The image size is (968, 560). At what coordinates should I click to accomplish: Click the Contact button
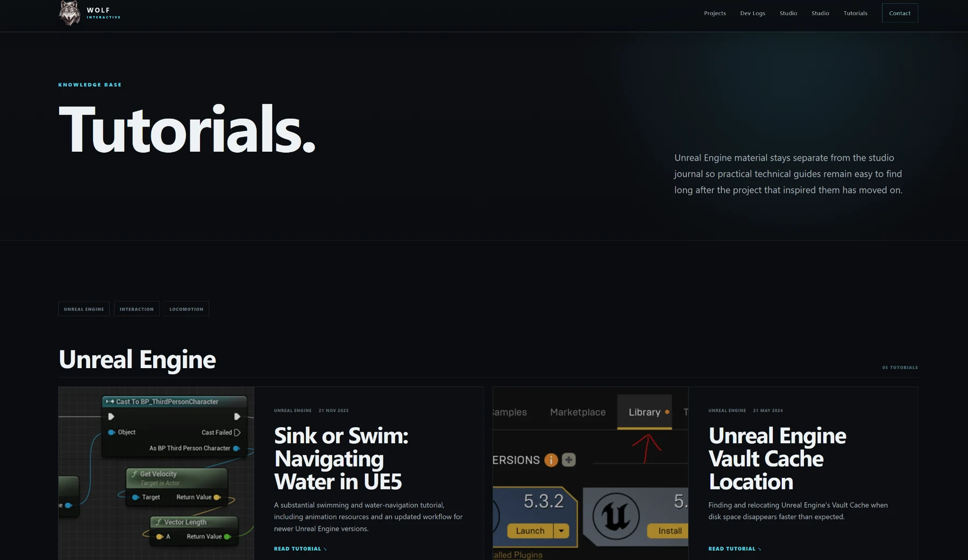pos(900,13)
